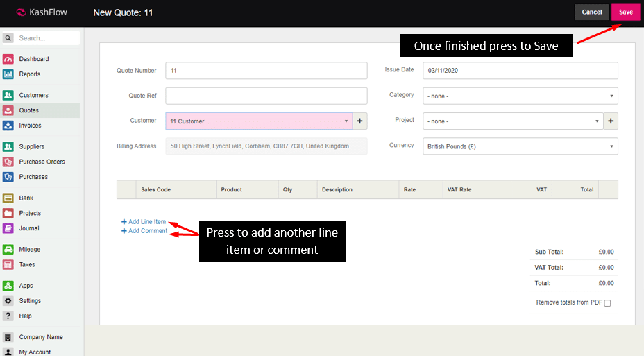Screen dimensions: 644x360
Task: Click the Invoices icon in sidebar
Action: coord(8,126)
